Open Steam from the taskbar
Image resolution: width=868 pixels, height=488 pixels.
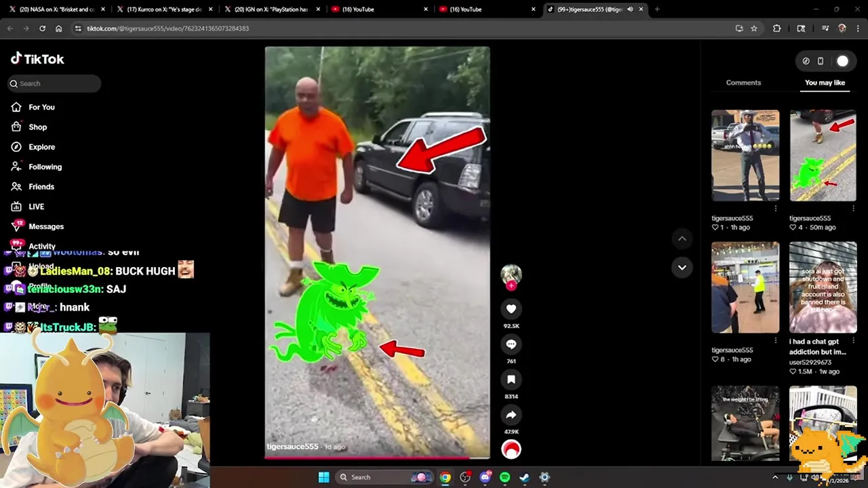(x=524, y=477)
